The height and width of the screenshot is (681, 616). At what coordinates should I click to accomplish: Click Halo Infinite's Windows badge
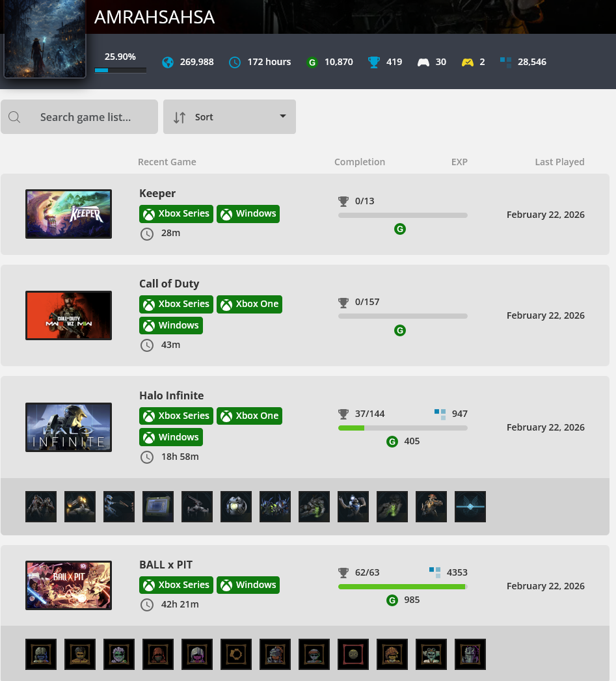[x=171, y=437]
